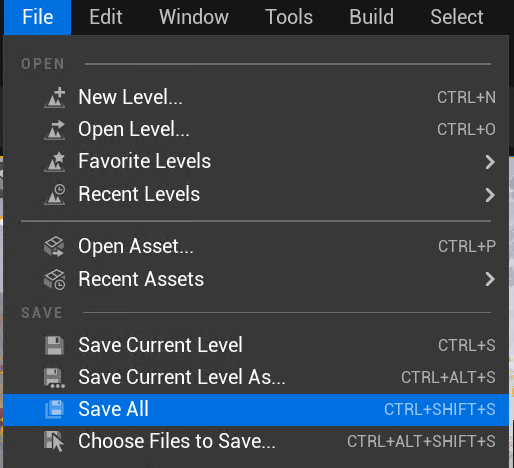Click the Favorite Levels star icon
514x468 pixels.
coord(55,162)
